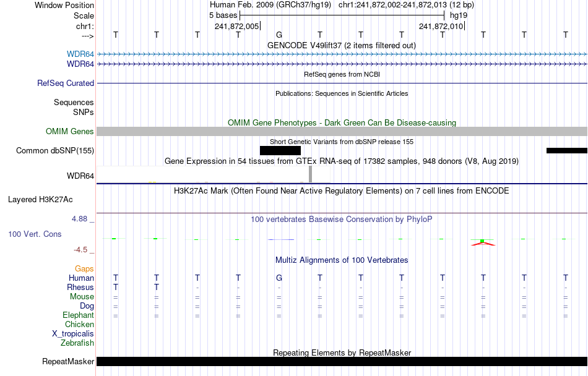588x376 pixels.
Task: Click the 5 bases scale bar
Action: coord(342,15)
